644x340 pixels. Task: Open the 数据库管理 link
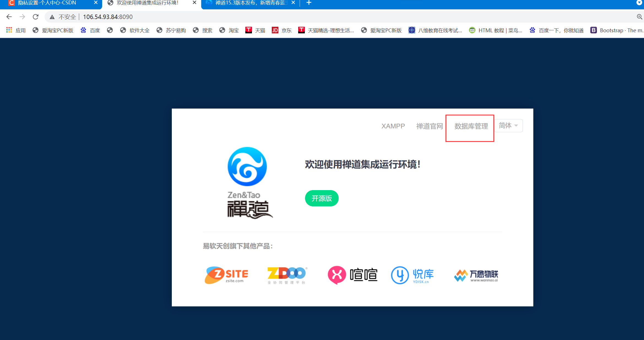471,126
